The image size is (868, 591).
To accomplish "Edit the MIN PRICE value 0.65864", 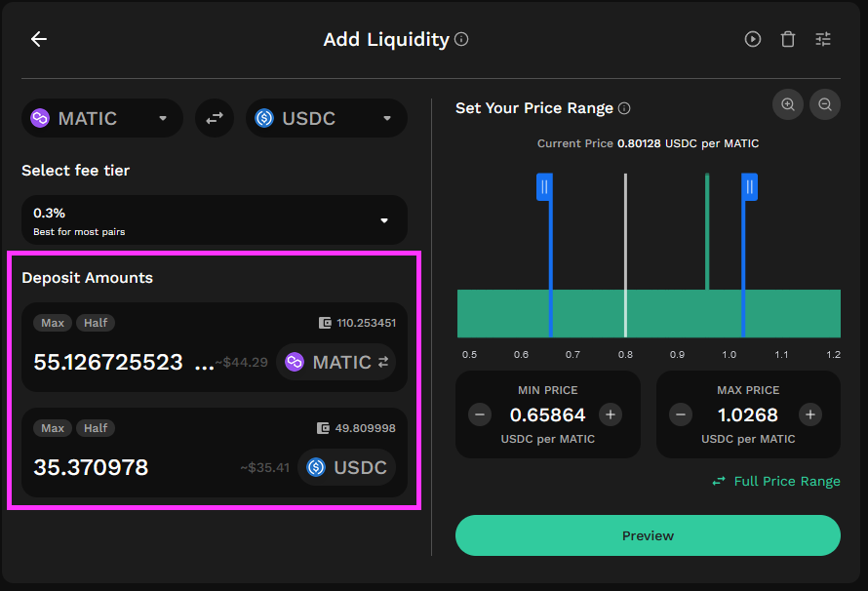I will click(547, 414).
